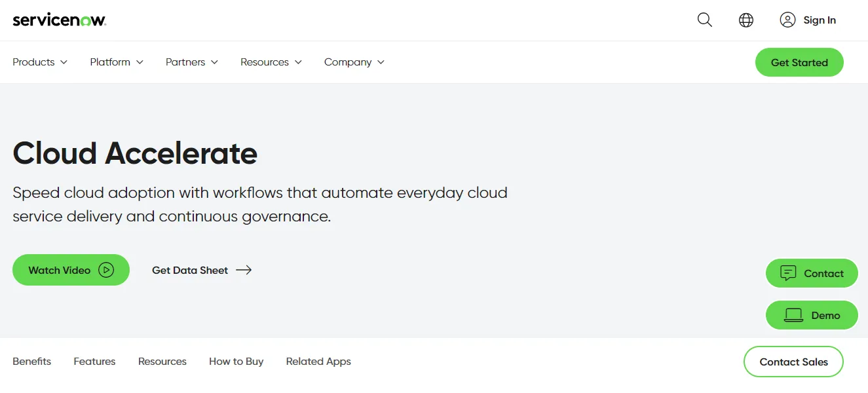
Task: Open search via magnifying glass icon
Action: [x=705, y=20]
